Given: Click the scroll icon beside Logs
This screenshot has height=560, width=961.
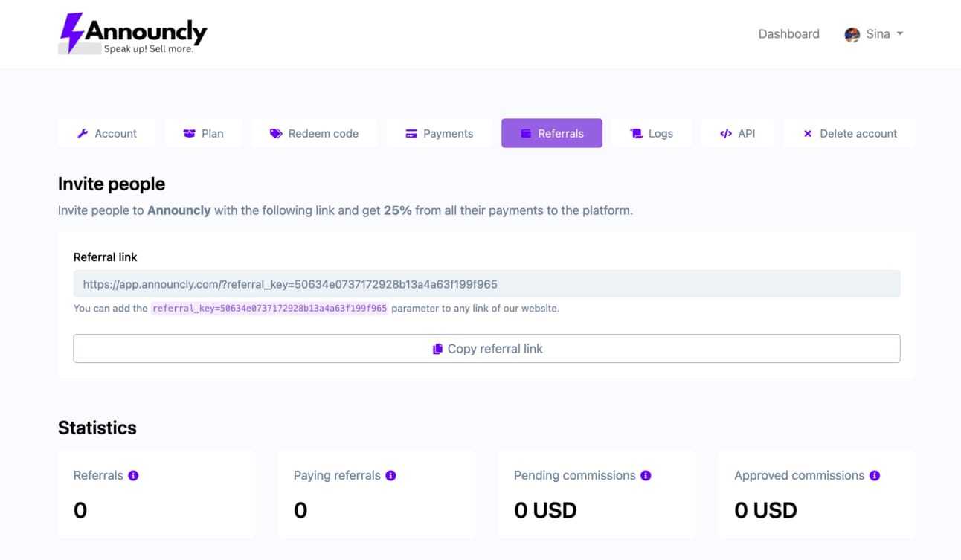Looking at the screenshot, I should (x=636, y=134).
